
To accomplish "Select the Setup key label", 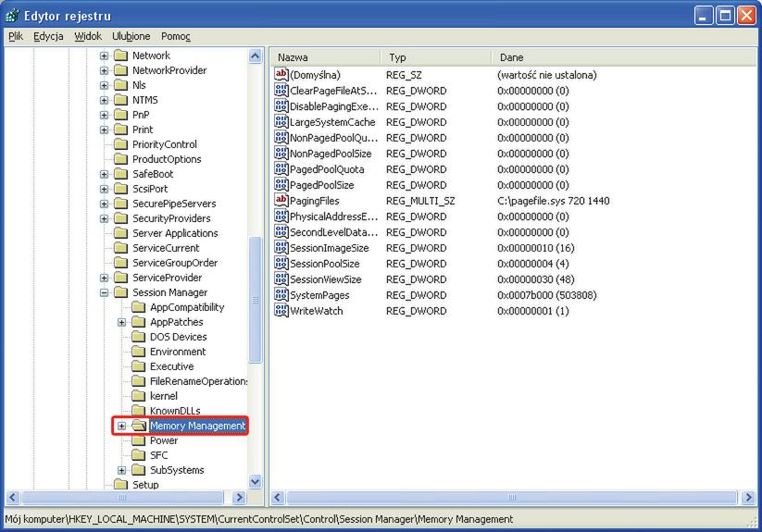I will point(145,485).
